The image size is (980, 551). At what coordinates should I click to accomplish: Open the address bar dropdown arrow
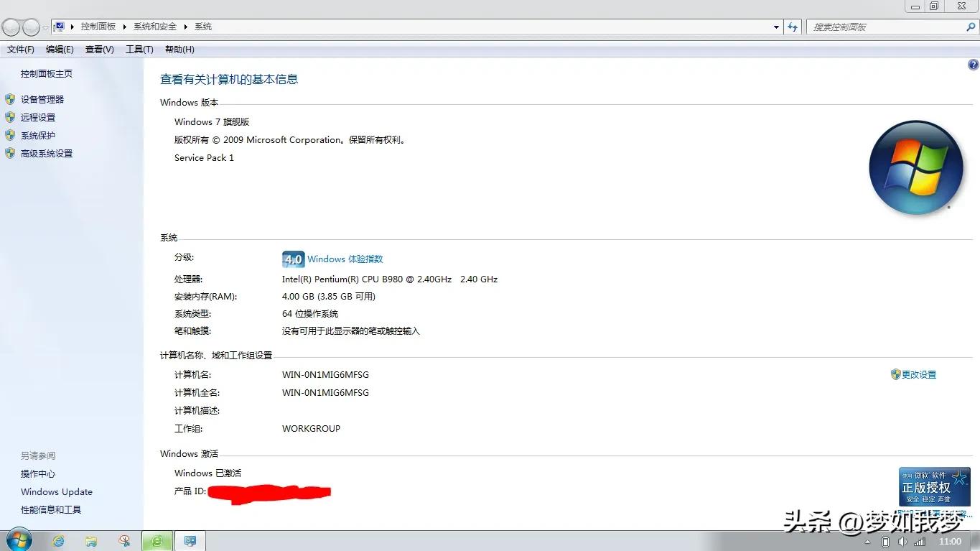click(x=775, y=26)
